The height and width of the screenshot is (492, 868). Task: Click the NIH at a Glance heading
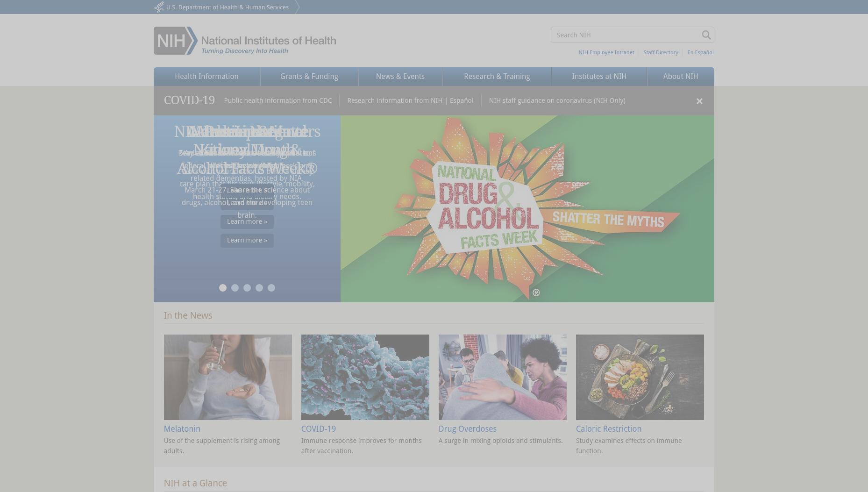pyautogui.click(x=195, y=483)
